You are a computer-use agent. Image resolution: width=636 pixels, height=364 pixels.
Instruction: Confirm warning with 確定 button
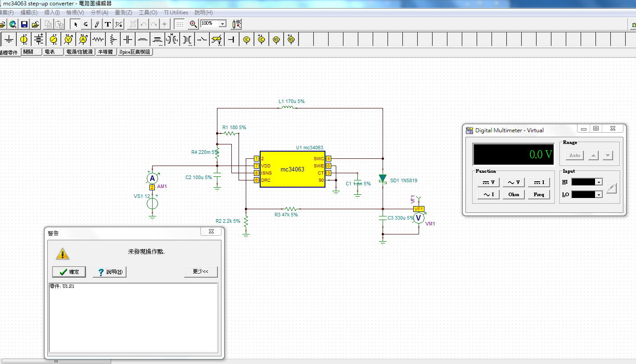[69, 272]
